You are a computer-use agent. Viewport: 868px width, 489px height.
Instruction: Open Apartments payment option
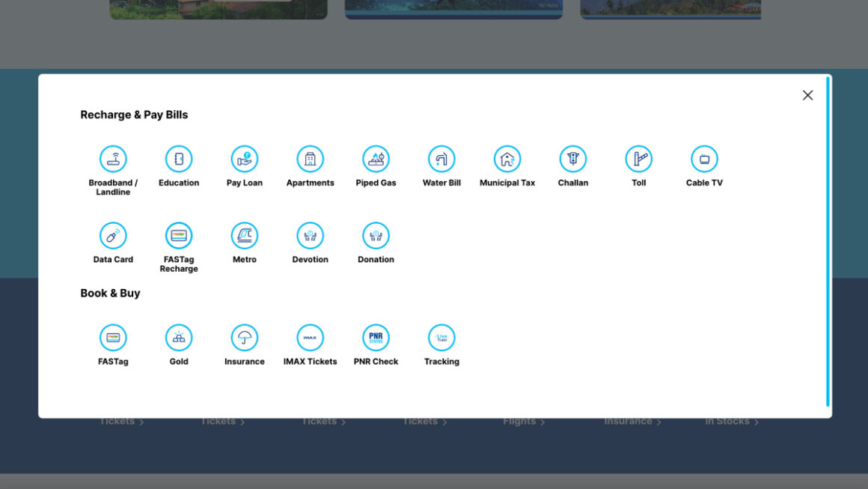[311, 160]
